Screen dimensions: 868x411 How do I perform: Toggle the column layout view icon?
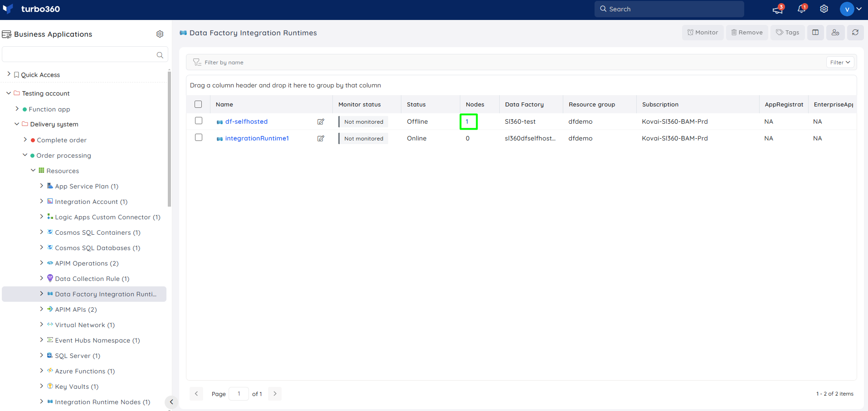[x=815, y=32]
